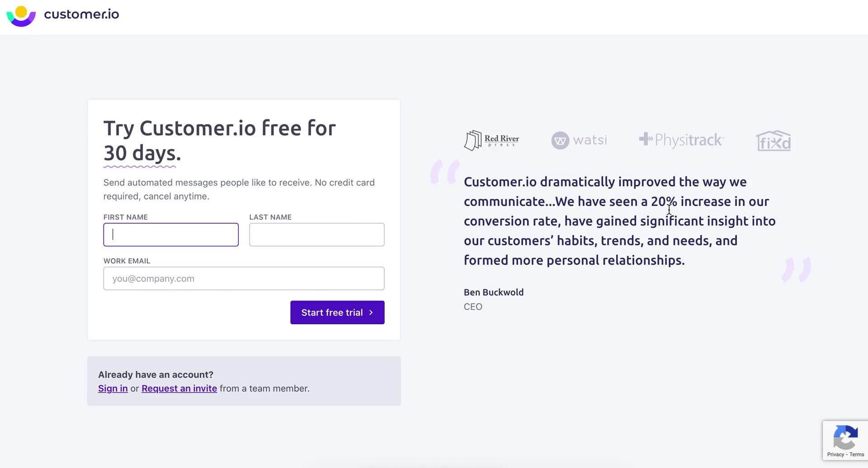
Task: Click the Physitrack logo
Action: pos(681,140)
